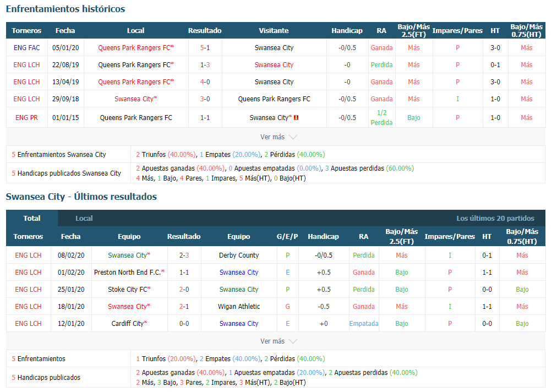Viewport: 557px width, 392px height.
Task: Click the 'Torneros' header in historical table
Action: tap(26, 31)
